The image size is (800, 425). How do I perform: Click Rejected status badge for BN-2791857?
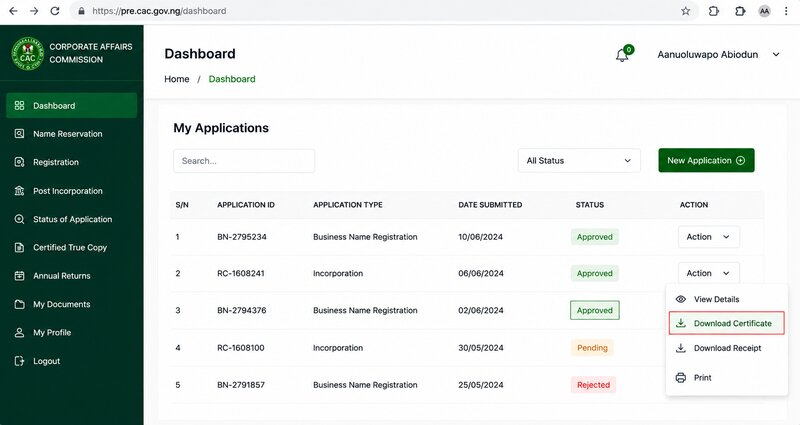tap(593, 385)
